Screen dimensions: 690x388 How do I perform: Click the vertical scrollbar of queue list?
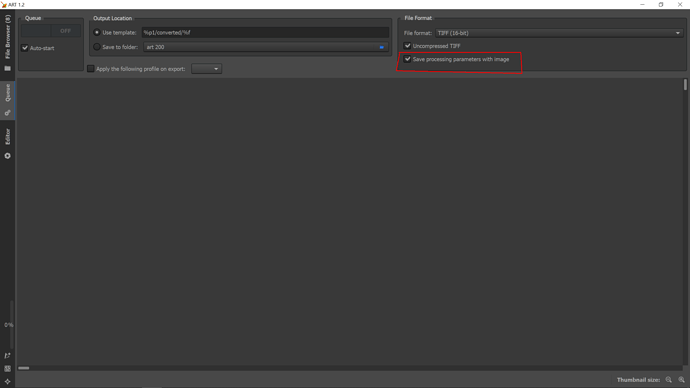[x=685, y=221]
